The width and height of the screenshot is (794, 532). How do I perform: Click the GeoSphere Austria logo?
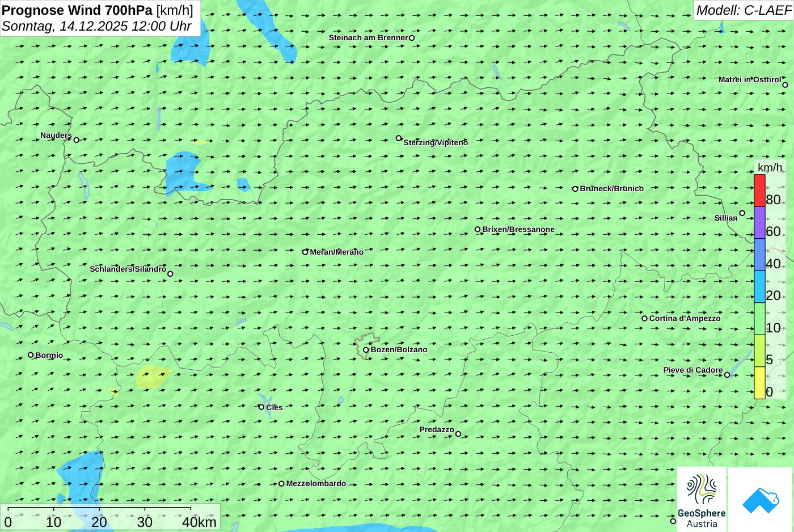702,500
